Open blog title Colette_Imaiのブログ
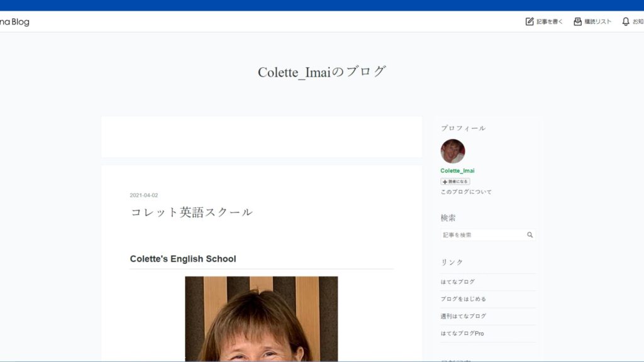This screenshot has width=644, height=362. [322, 72]
